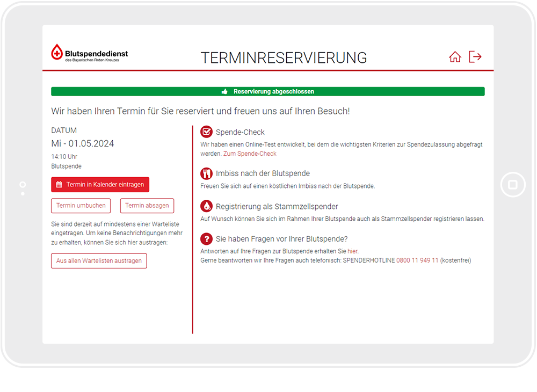Click the Spende-Check checkmark icon

coord(206,132)
